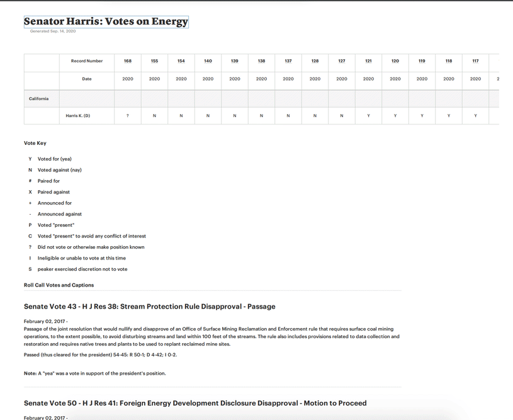513x420 pixels.
Task: Click the 'Voted against (nay)' key entry
Action: tap(60, 170)
